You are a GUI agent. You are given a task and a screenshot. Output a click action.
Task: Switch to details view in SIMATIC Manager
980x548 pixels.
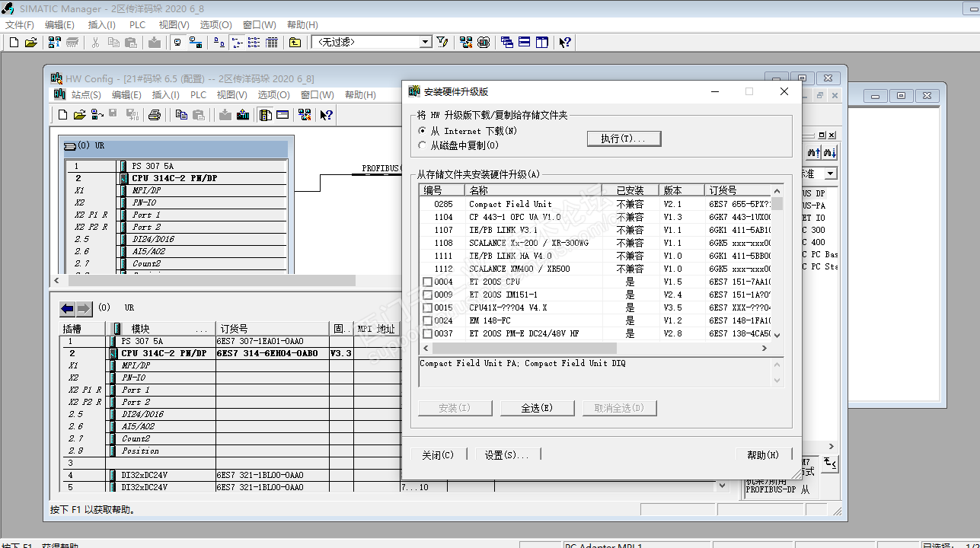click(271, 43)
